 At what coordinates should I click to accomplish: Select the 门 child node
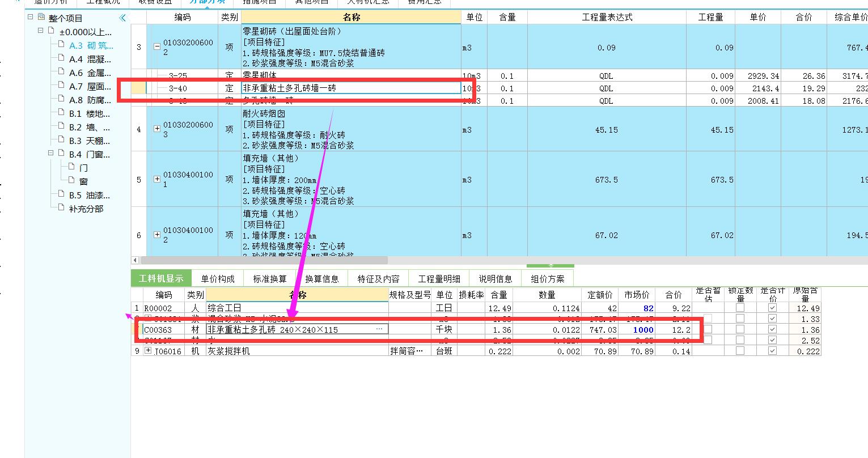(x=83, y=168)
